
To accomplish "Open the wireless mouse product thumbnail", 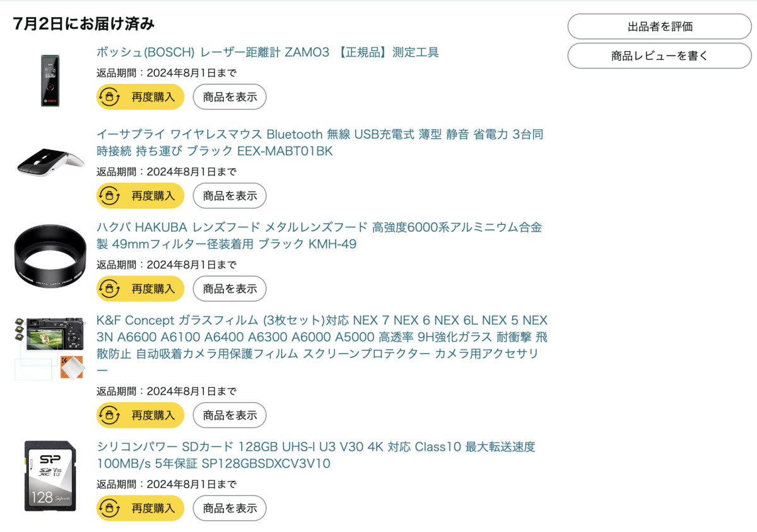I will point(49,163).
